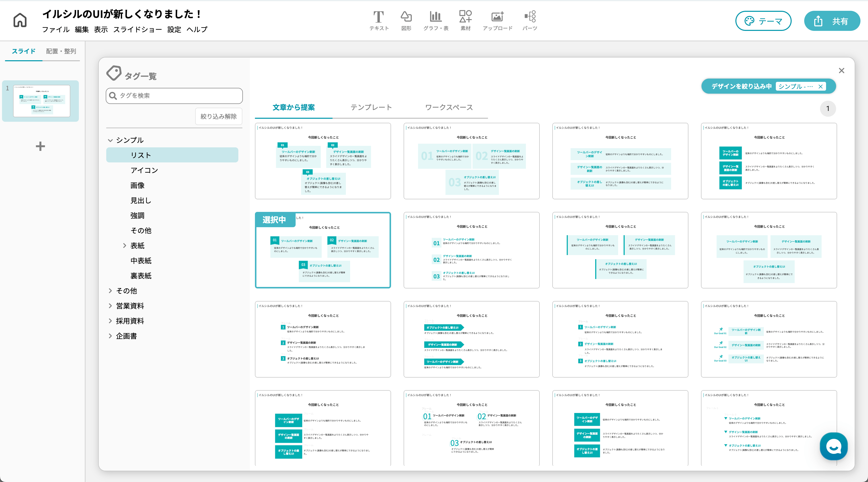Remove the シンプル filter chip

(821, 87)
